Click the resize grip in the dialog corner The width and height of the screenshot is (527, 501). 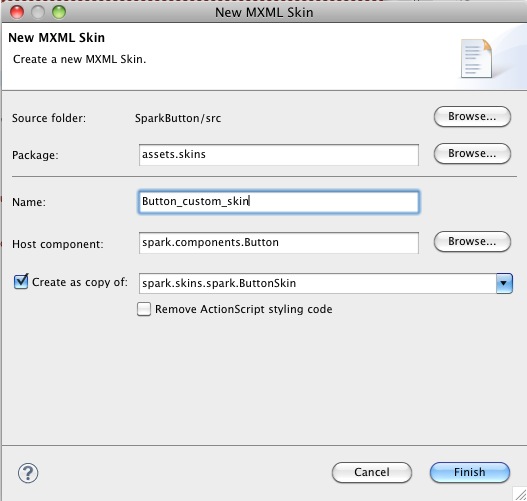[520, 494]
